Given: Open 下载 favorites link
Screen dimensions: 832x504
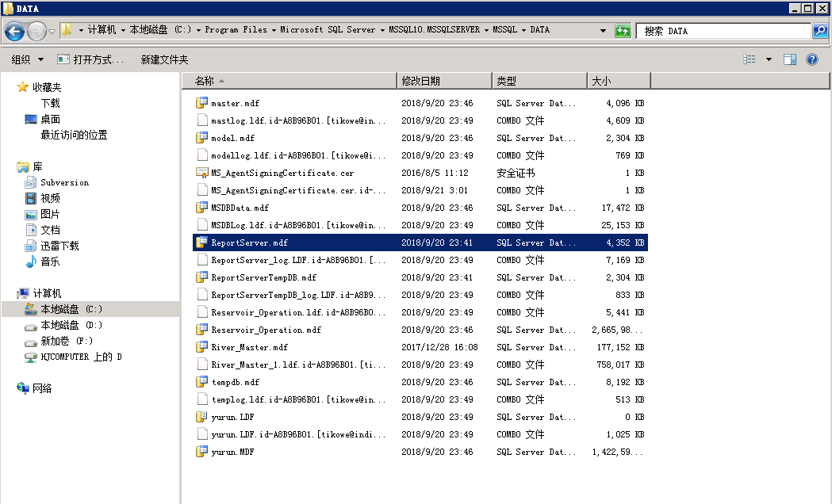Looking at the screenshot, I should tap(51, 103).
